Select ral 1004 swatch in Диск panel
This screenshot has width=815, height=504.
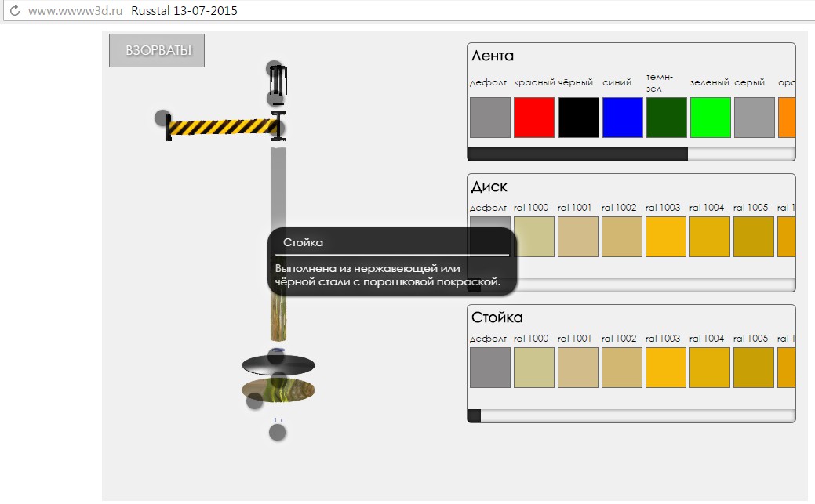click(710, 237)
